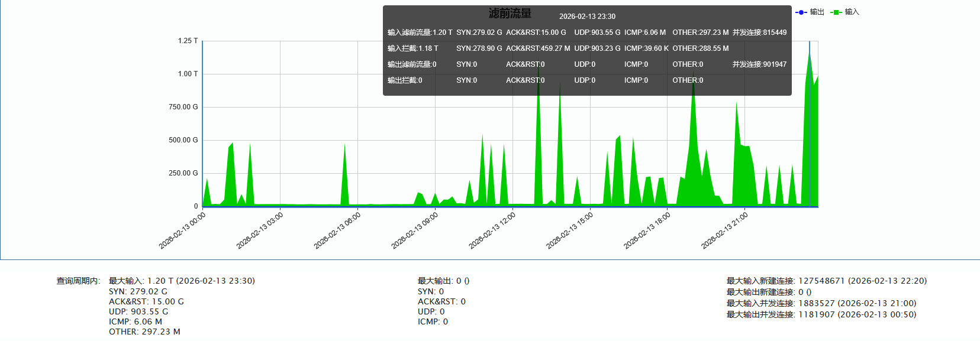Screen dimensions: 980x341
Task: Click the 最大输出 0 summary label
Action: click(443, 281)
